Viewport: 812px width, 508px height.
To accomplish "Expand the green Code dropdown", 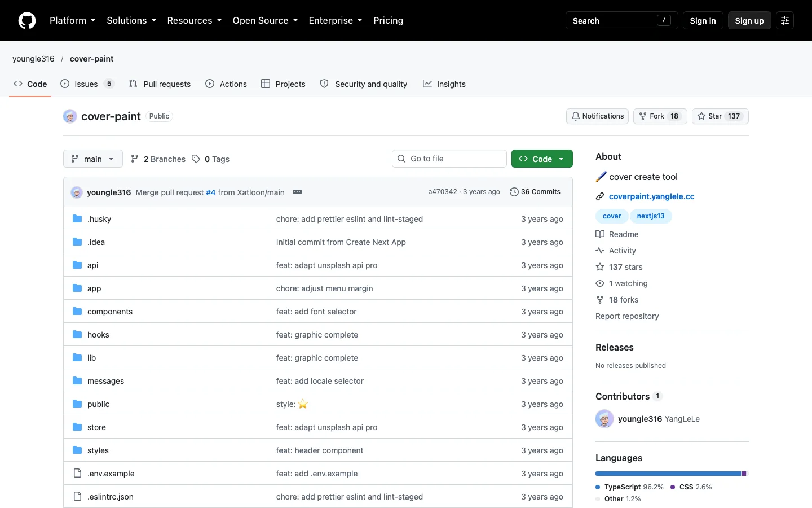I will coord(542,159).
